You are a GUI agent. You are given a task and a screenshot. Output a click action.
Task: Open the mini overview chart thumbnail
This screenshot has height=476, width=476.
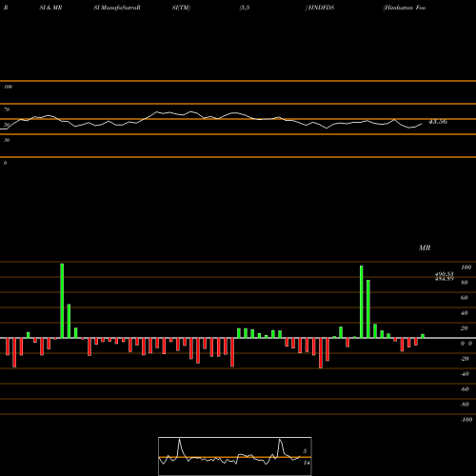coord(235,456)
